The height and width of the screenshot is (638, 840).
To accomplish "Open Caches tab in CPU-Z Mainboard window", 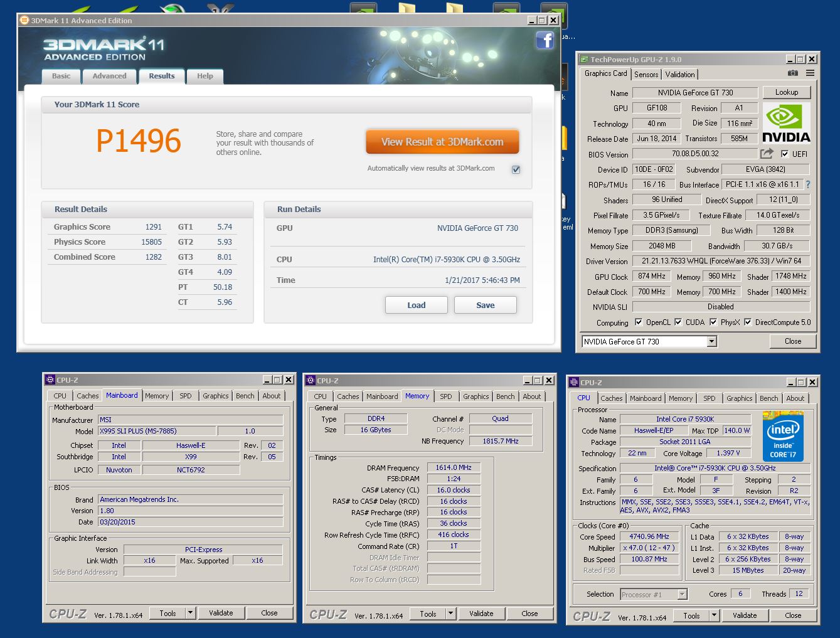I will (x=88, y=396).
